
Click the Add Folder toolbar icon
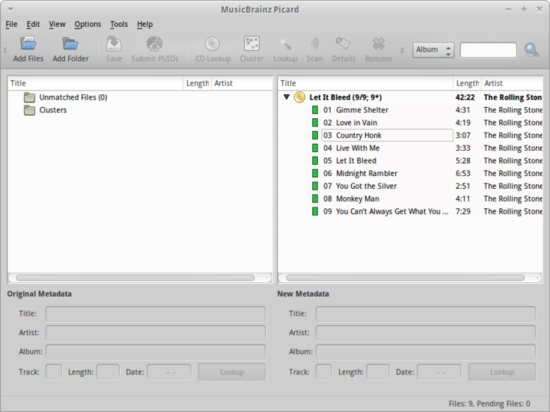[70, 44]
